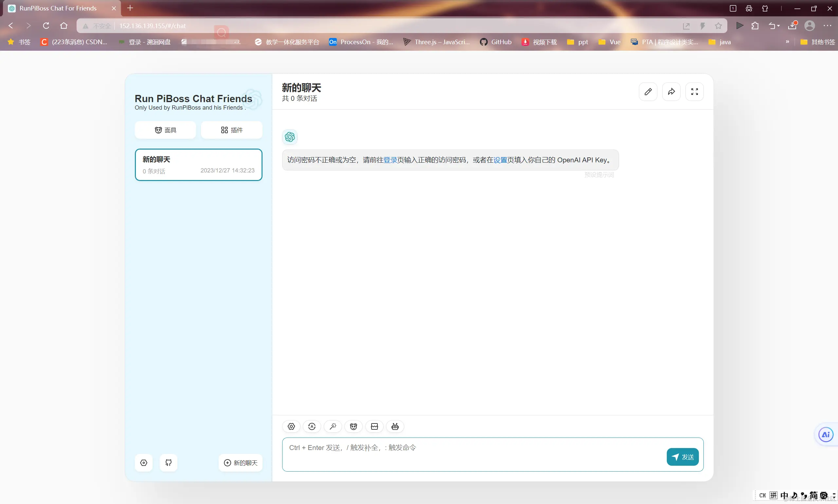Click the 新的聊天 new chat button

[x=241, y=462]
